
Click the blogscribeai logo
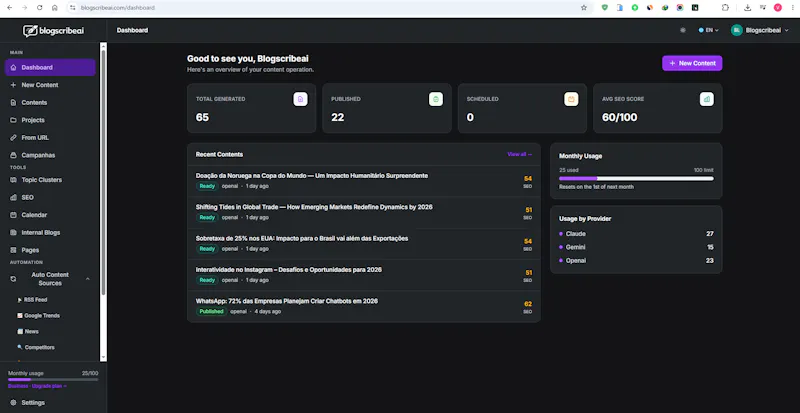[x=54, y=31]
